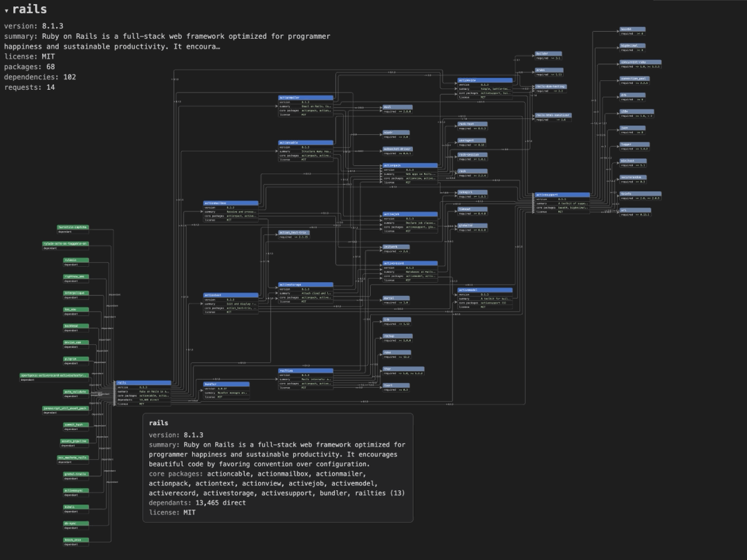
Task: Select the activesupport package node
Action: [562, 203]
